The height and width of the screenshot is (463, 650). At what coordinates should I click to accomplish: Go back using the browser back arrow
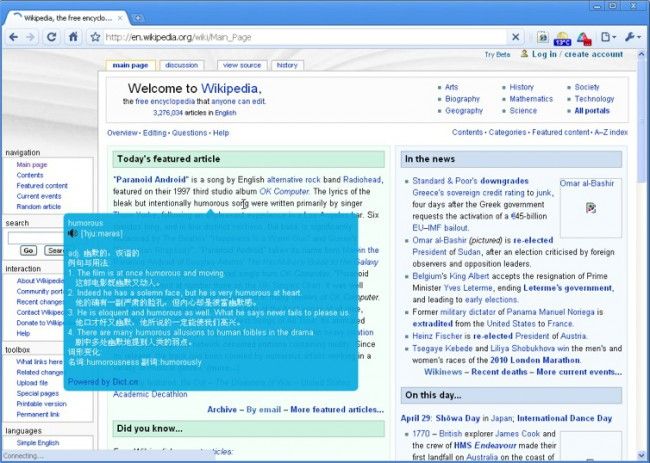coord(13,37)
